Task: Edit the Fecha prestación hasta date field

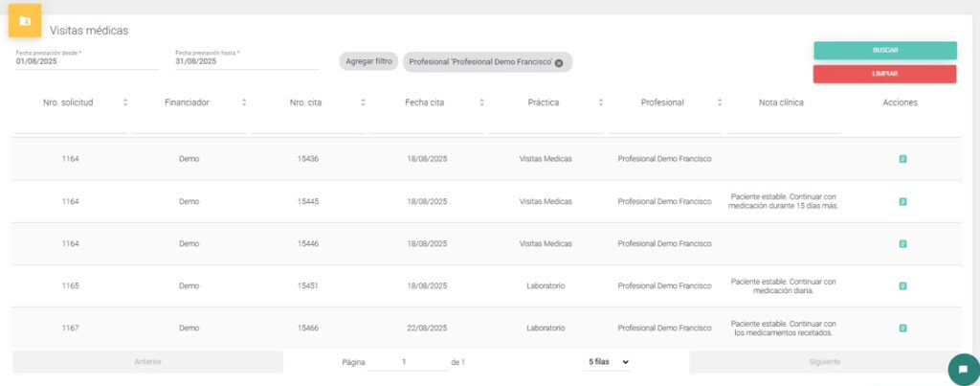Action: pos(246,61)
